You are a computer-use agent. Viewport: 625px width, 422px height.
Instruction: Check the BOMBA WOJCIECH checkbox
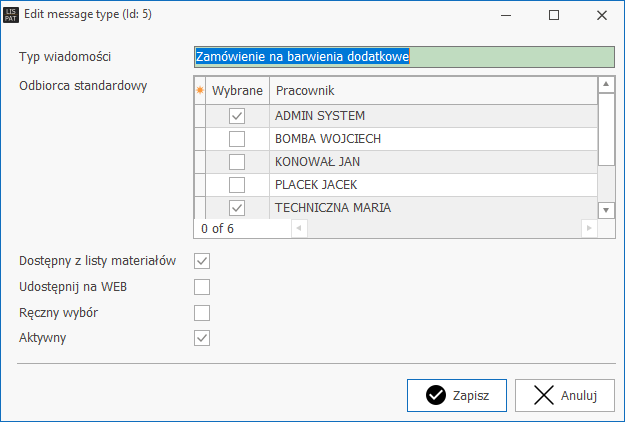click(x=237, y=139)
